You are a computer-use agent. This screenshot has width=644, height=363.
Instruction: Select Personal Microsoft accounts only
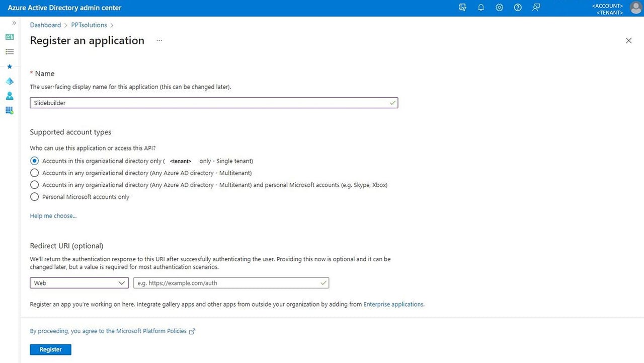coord(34,197)
